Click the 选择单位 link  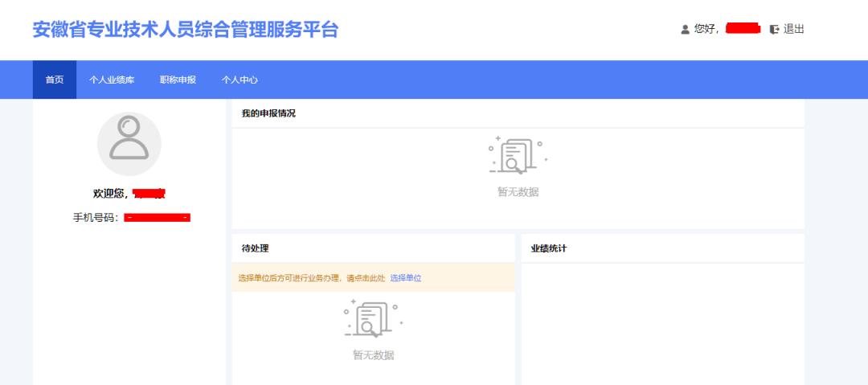click(406, 278)
